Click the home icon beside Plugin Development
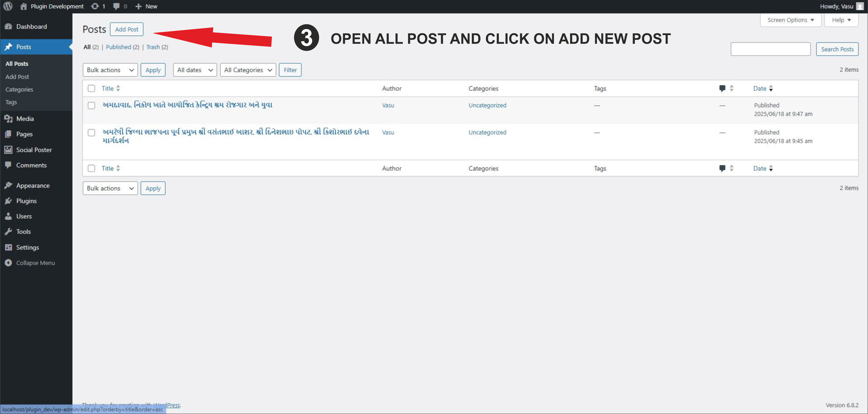This screenshot has width=868, height=414. click(x=23, y=6)
